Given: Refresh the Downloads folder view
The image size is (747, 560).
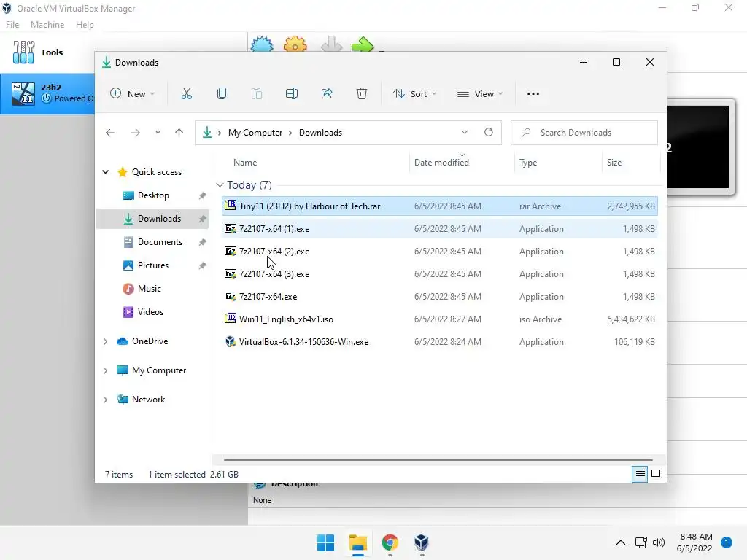Looking at the screenshot, I should pos(489,133).
